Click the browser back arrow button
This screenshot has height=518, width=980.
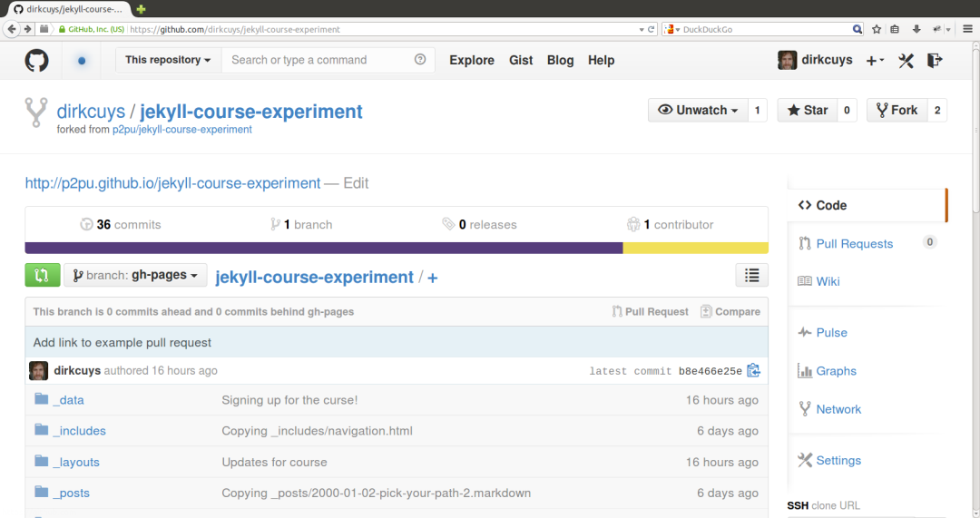[x=11, y=29]
